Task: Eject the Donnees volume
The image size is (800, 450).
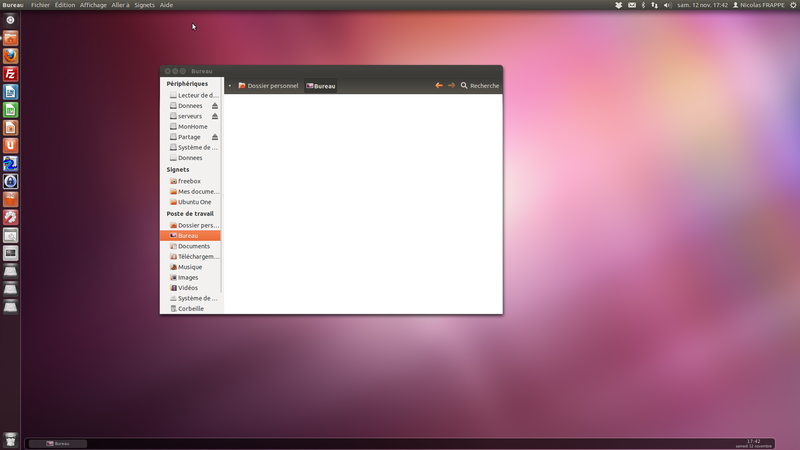Action: click(x=215, y=106)
